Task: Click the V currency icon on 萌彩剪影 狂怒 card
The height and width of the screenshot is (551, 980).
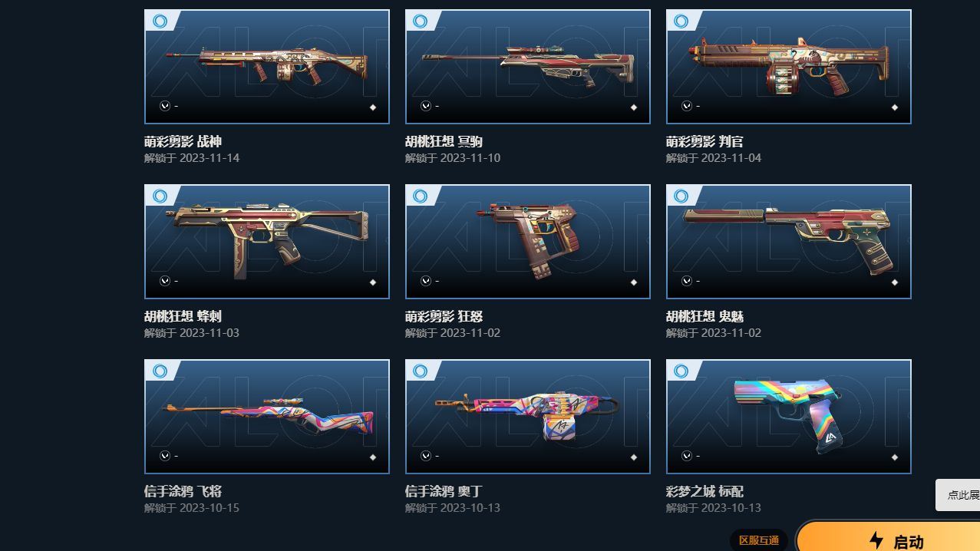Action: click(426, 282)
